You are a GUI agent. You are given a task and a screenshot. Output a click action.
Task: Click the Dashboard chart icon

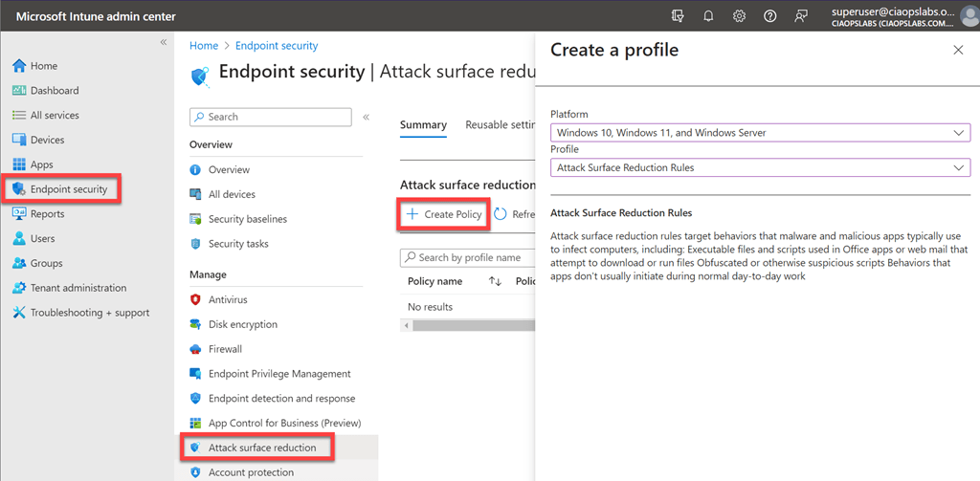pyautogui.click(x=19, y=91)
